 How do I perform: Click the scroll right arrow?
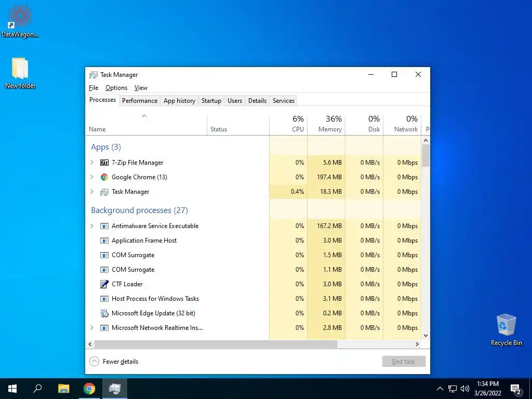pos(417,344)
